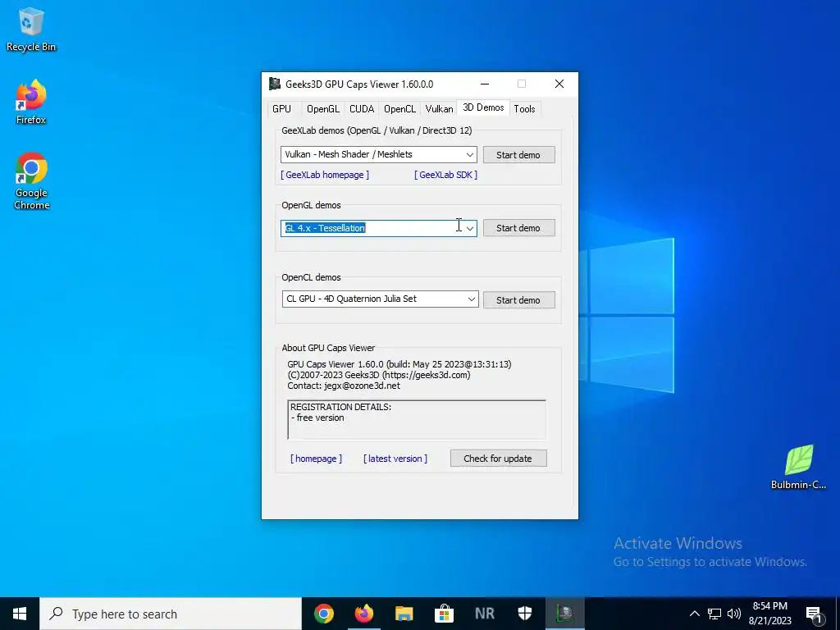This screenshot has height=630, width=840.
Task: Select the Bulbmin-C desktop leaf icon
Action: (798, 467)
